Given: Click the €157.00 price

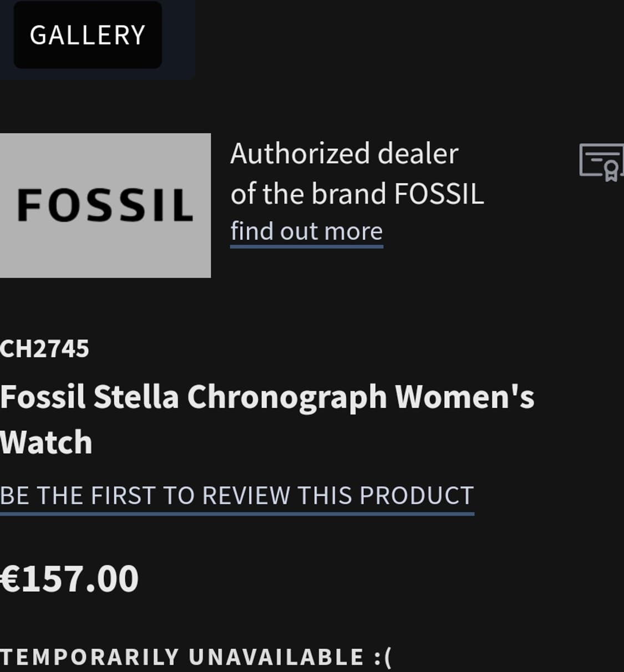Looking at the screenshot, I should click(69, 579).
